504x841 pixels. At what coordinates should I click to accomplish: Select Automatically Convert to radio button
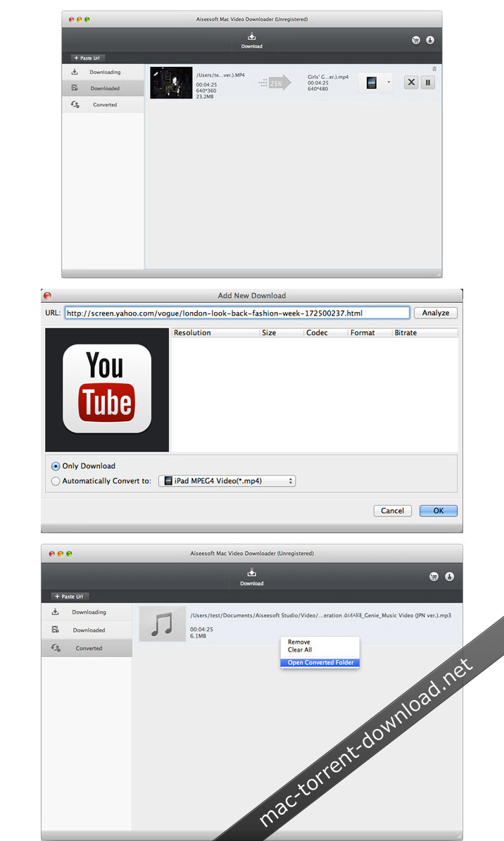click(x=56, y=481)
